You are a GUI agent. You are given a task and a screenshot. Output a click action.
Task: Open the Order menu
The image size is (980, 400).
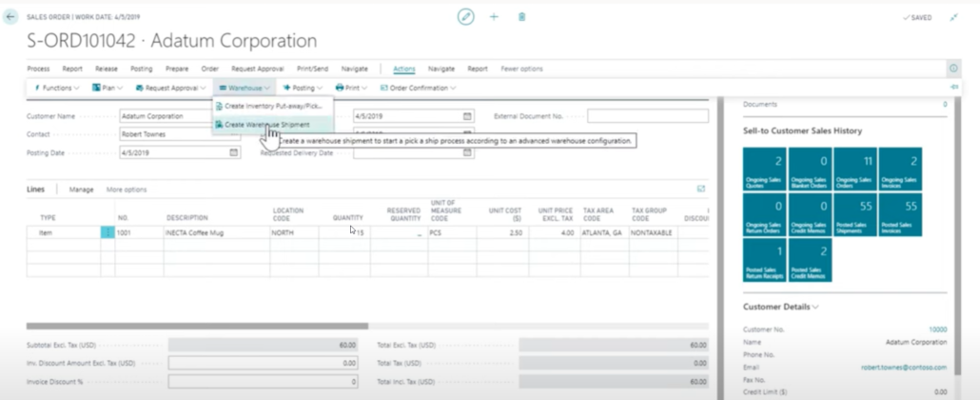pyautogui.click(x=210, y=69)
